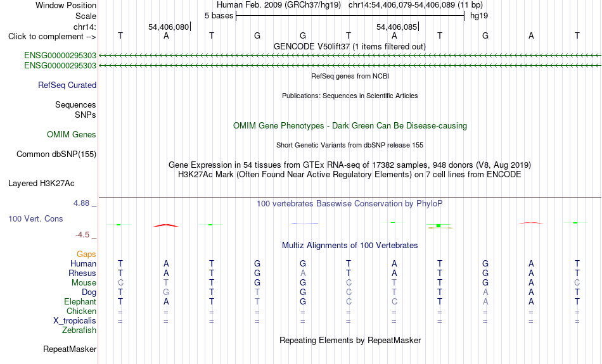Select the Elephant species row label

click(x=80, y=301)
